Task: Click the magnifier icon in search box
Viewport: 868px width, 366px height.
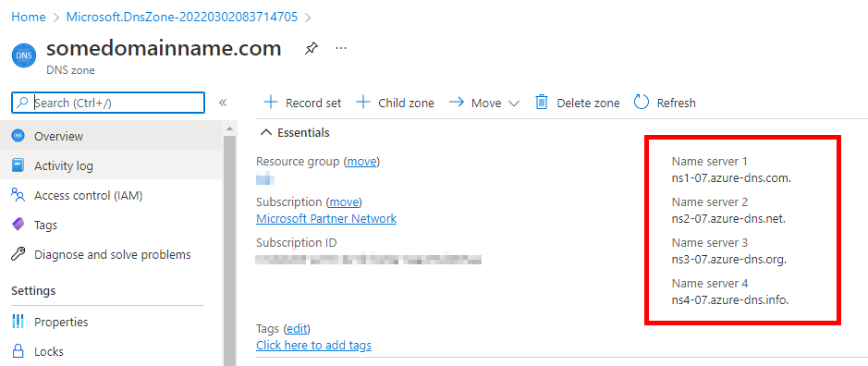Action: [22, 103]
